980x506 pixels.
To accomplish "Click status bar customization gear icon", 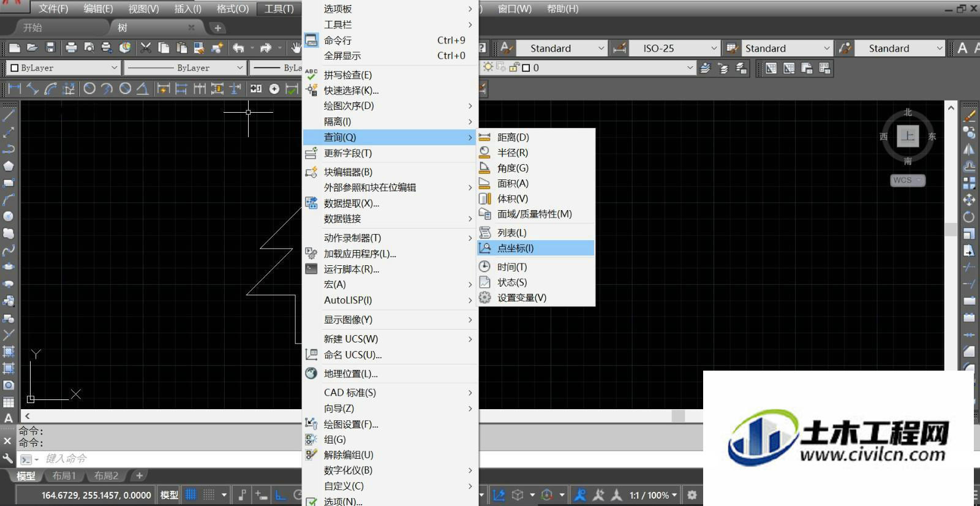I will [x=692, y=495].
